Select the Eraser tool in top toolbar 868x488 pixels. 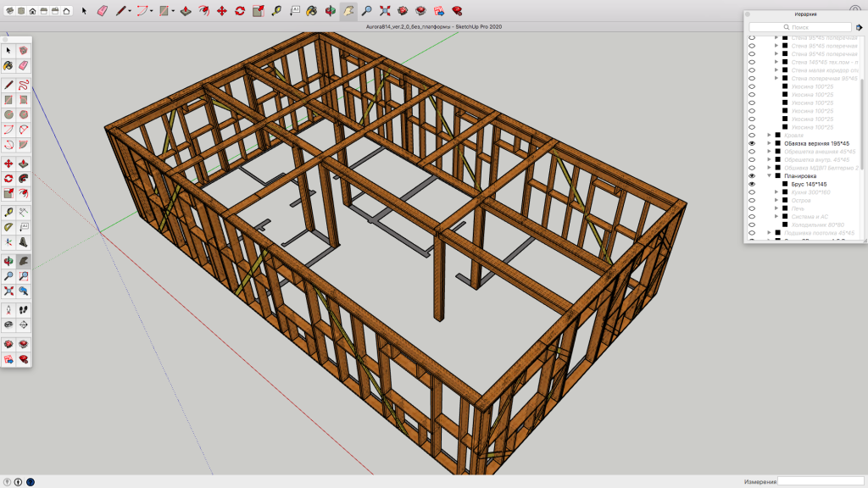(103, 11)
